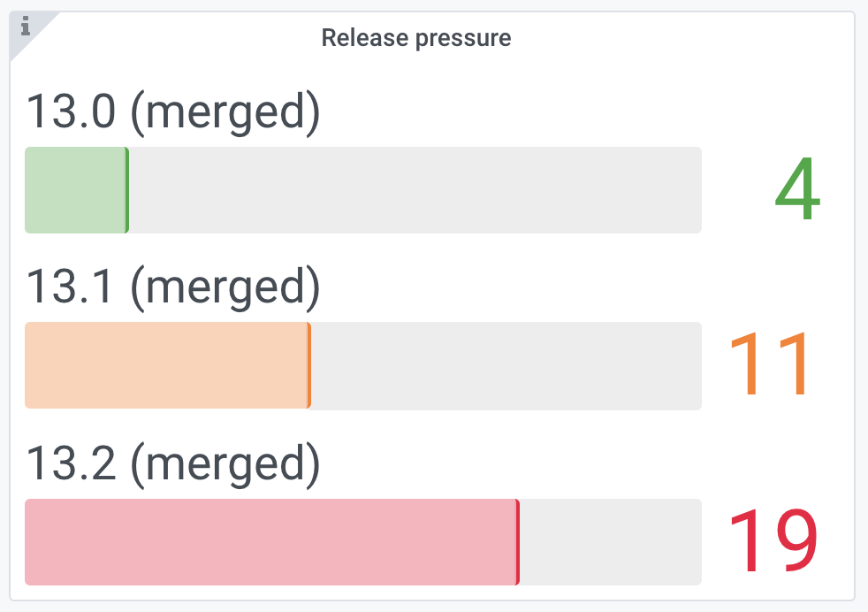Viewport: 868px width, 612px height.
Task: Click the empty gray track of 13.1 gauge
Action: [506, 365]
